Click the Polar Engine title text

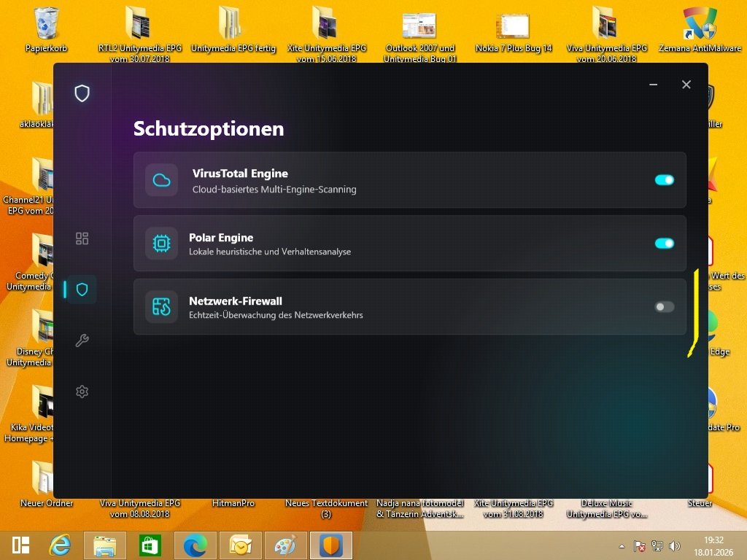click(x=221, y=238)
